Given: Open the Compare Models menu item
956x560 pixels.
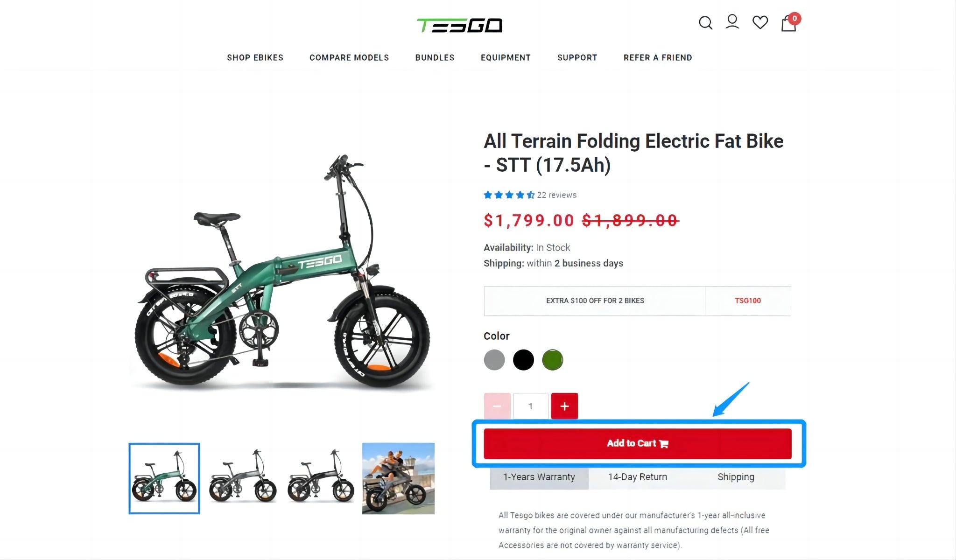Looking at the screenshot, I should click(x=349, y=57).
